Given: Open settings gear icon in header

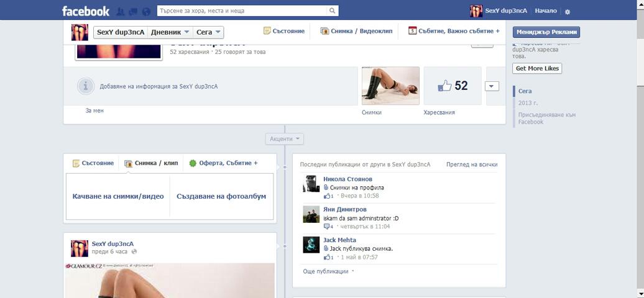Looking at the screenshot, I should tap(567, 11).
